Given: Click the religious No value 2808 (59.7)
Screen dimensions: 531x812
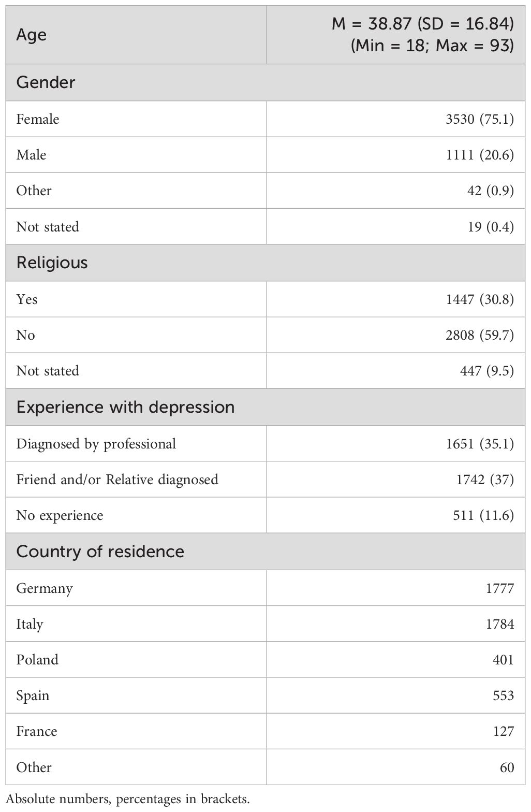Looking at the screenshot, I should click(x=479, y=335).
